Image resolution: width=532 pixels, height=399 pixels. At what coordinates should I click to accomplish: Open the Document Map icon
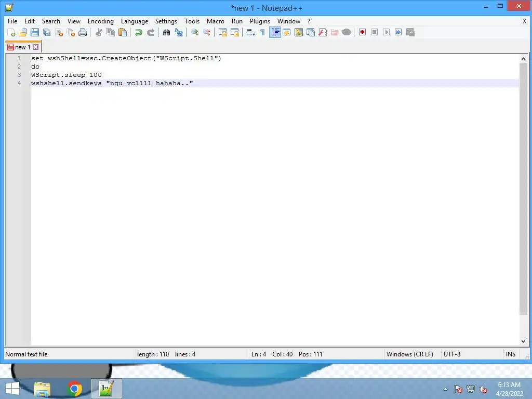tap(299, 32)
